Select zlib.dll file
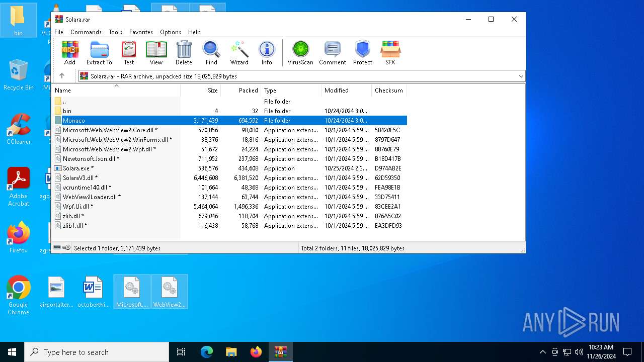Viewport: 644px width, 362px height. click(229, 216)
